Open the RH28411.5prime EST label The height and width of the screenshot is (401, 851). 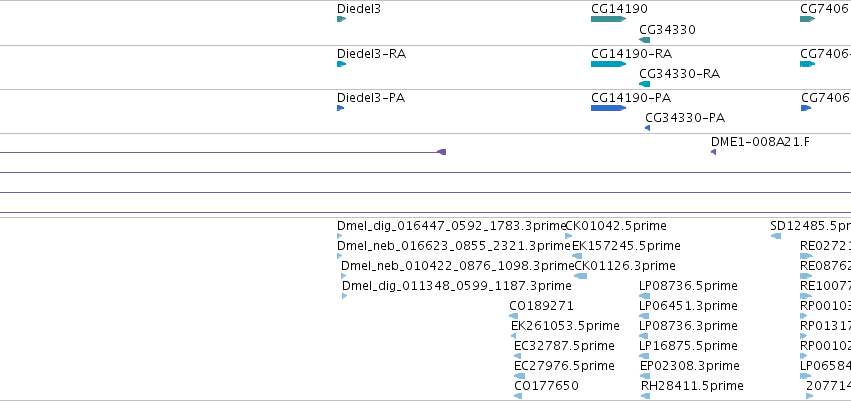pyautogui.click(x=692, y=386)
